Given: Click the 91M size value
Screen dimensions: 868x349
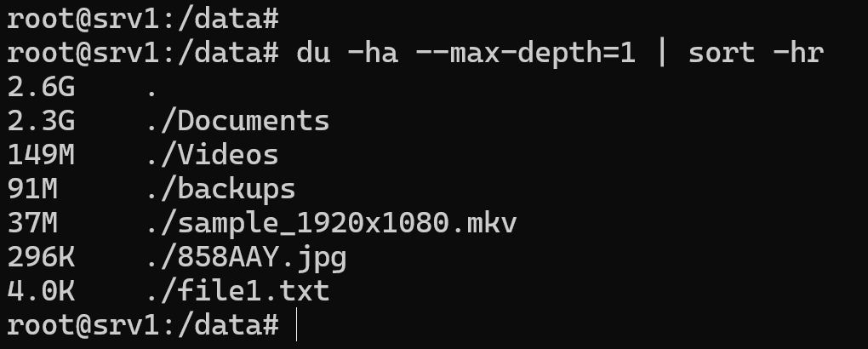Looking at the screenshot, I should pyautogui.click(x=32, y=189).
